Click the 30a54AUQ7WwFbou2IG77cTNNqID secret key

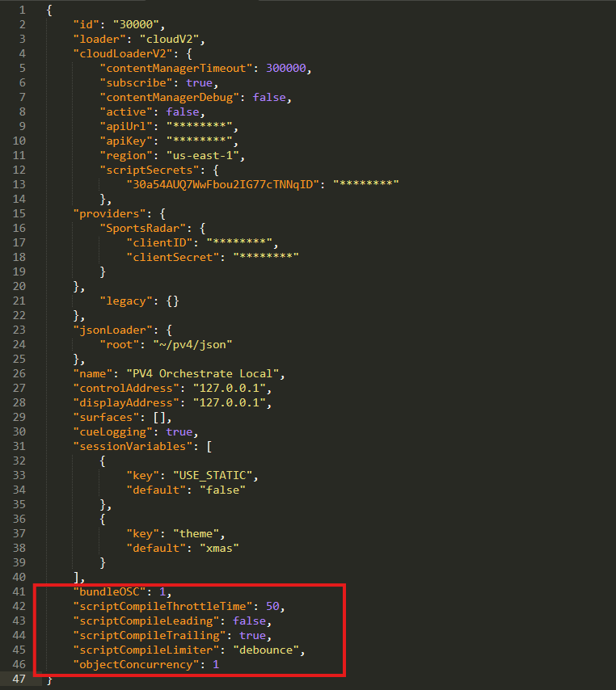[222, 184]
